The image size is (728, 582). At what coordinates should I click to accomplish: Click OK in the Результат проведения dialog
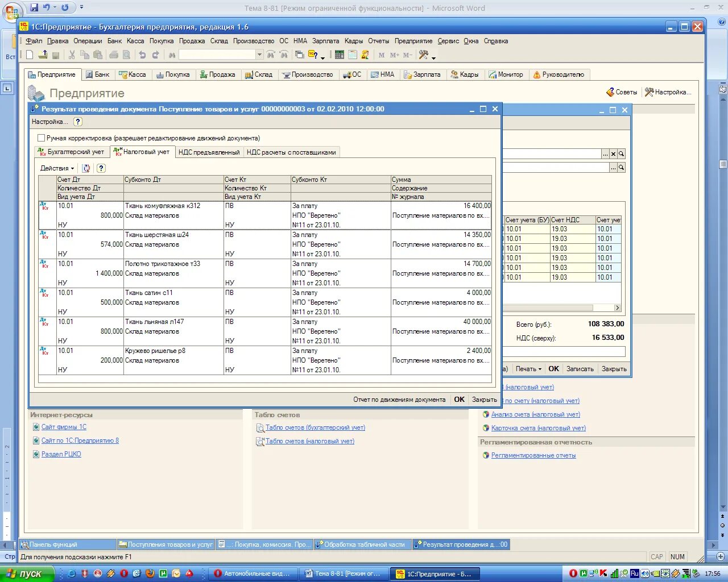(x=460, y=400)
